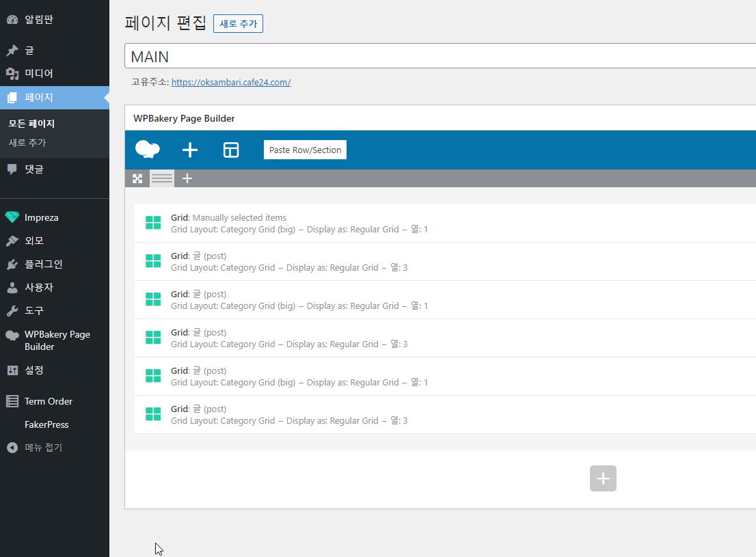The height and width of the screenshot is (557, 756).
Task: Click the WPBakery cloud icon in sidebar
Action: [x=12, y=335]
